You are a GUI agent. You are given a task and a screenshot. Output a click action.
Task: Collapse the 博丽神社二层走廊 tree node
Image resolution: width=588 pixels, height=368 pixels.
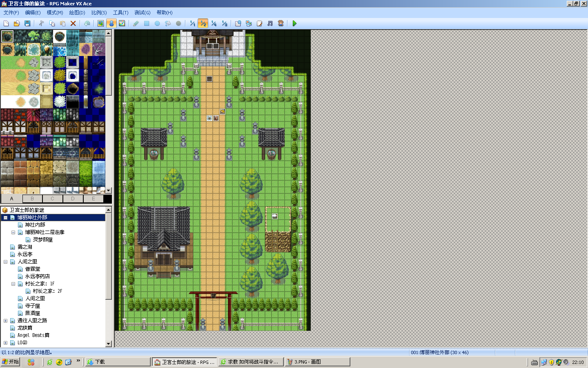point(13,232)
